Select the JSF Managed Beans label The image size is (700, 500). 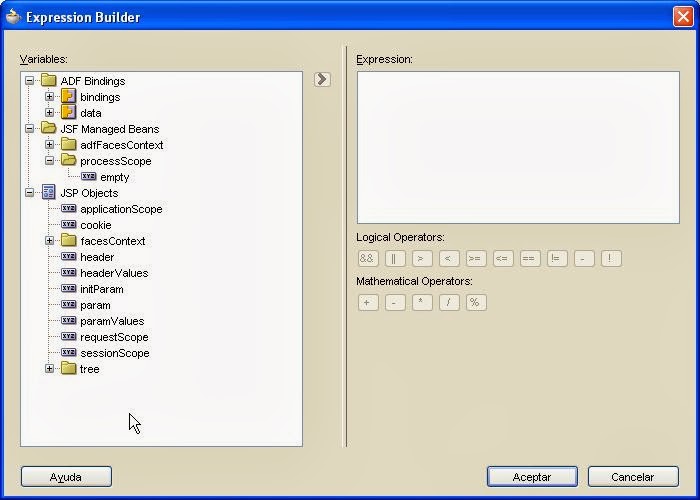pos(109,129)
